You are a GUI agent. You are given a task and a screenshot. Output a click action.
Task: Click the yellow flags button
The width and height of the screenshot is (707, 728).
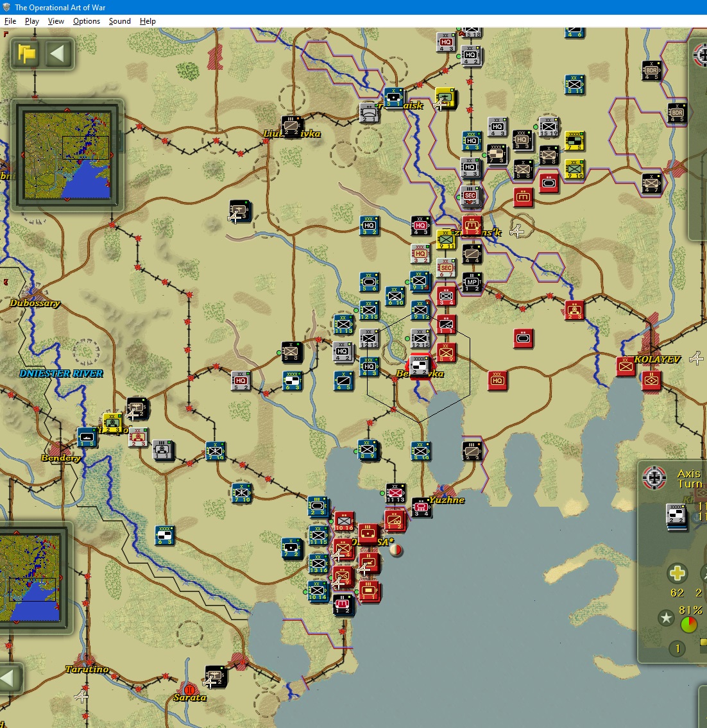[26, 54]
